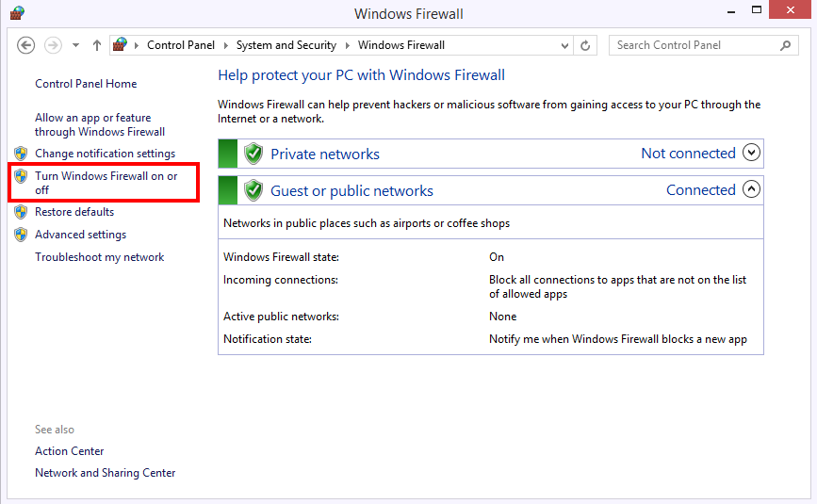Collapse the Guest or public networks chevron
This screenshot has width=817, height=504.
coord(751,189)
